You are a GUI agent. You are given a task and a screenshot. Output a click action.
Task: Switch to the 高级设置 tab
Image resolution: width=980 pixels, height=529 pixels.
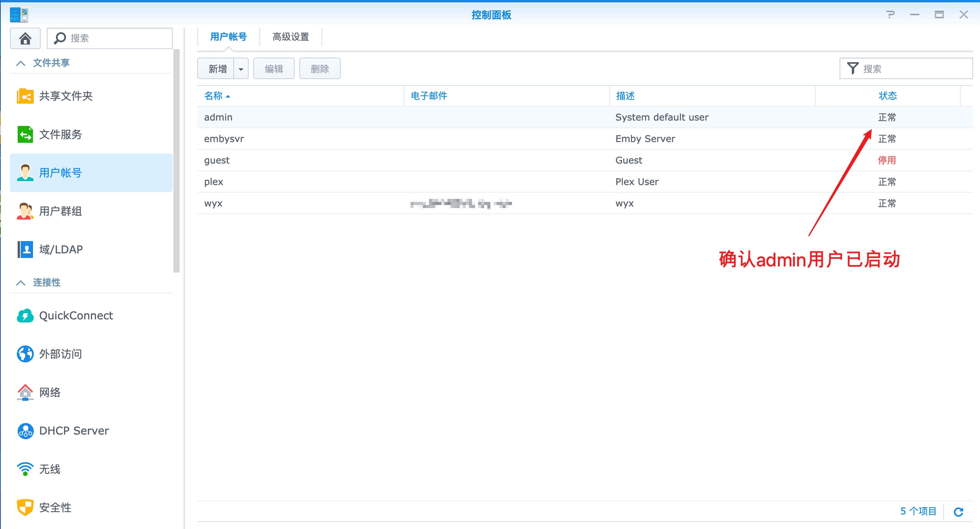point(290,36)
